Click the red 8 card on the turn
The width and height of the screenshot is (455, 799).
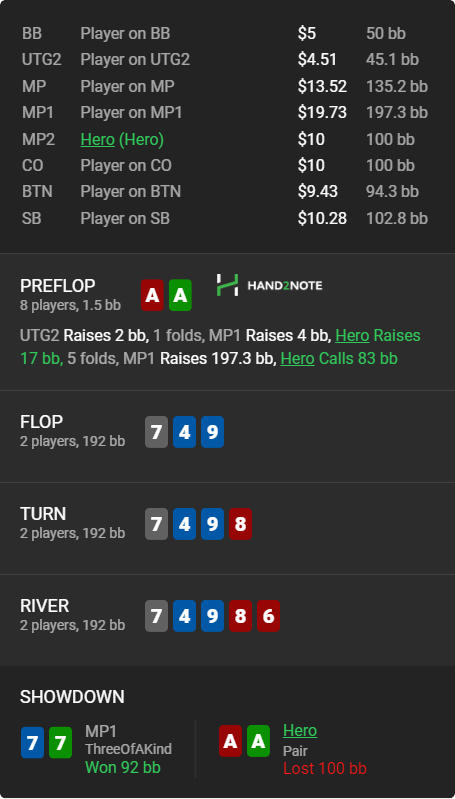pos(240,524)
